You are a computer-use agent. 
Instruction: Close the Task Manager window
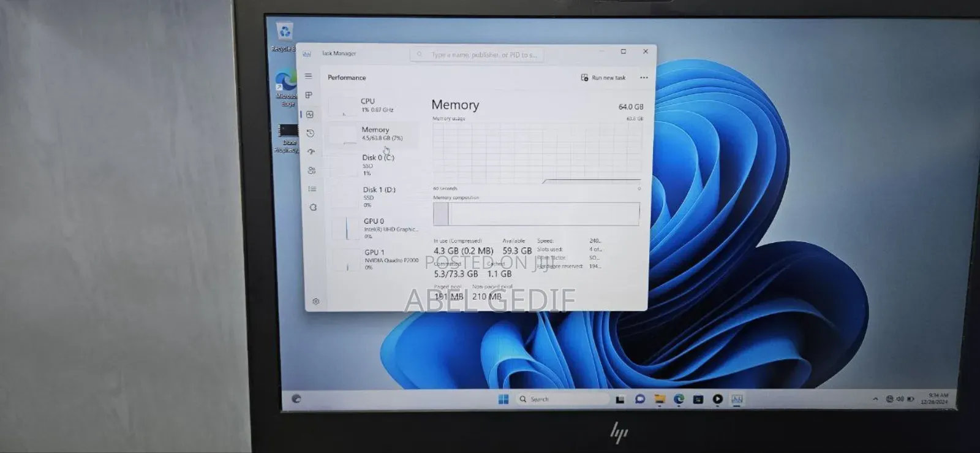(646, 51)
